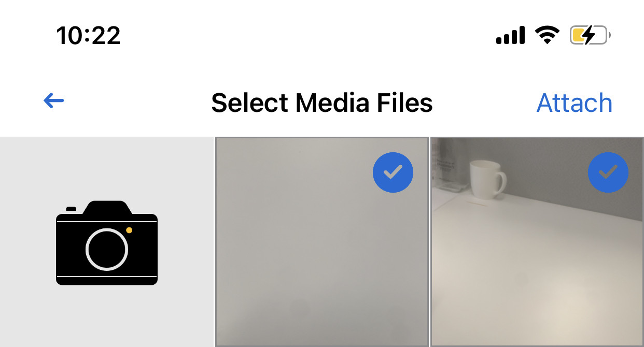
Task: Tap the 10:22 clock in status bar
Action: pos(88,36)
